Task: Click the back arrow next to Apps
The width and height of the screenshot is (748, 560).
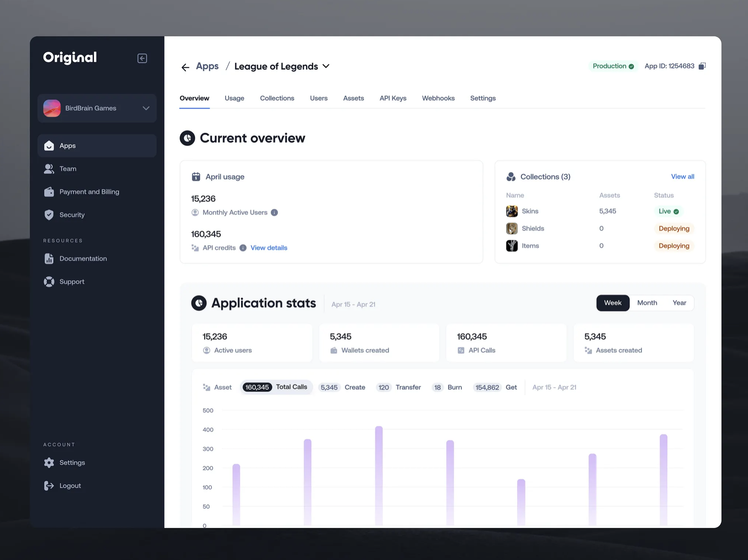Action: (185, 67)
